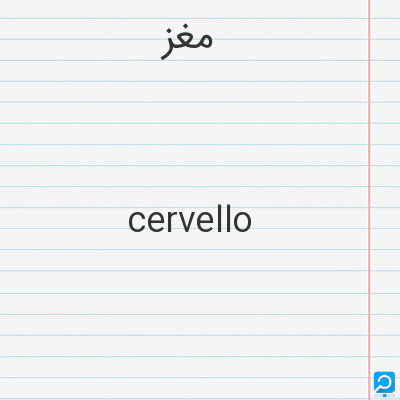Click the white lens circle inside the blue icon

click(x=385, y=381)
